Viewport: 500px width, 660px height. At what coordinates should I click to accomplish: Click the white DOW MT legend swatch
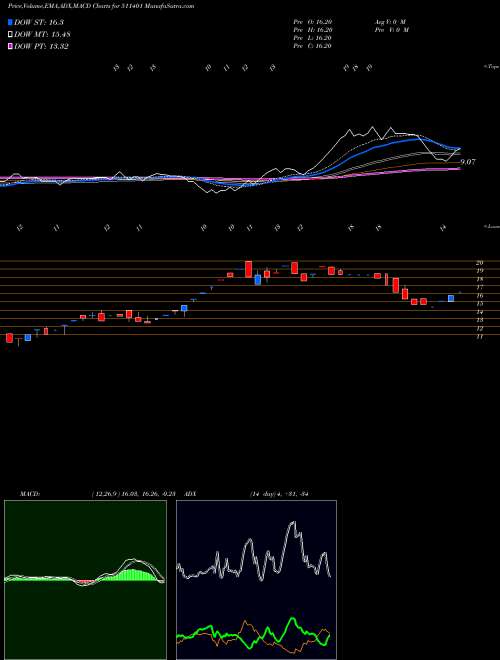tap(11, 35)
